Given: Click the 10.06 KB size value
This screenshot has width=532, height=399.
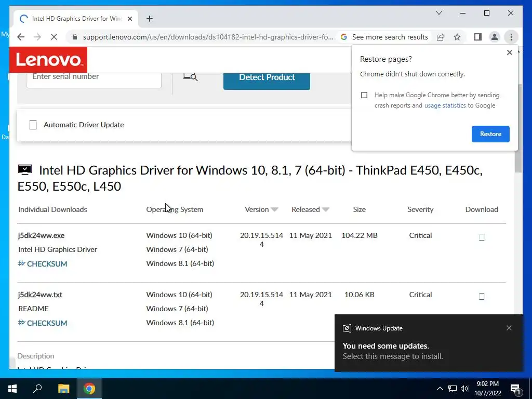Looking at the screenshot, I should (360, 295).
